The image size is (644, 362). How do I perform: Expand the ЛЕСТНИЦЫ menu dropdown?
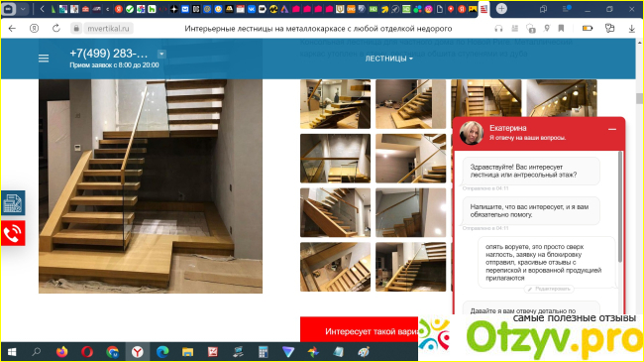point(389,59)
